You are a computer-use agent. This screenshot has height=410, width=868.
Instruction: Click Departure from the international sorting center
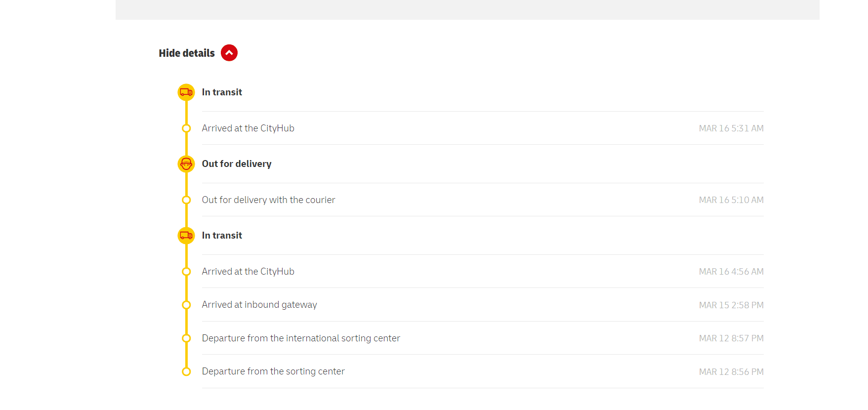point(301,338)
